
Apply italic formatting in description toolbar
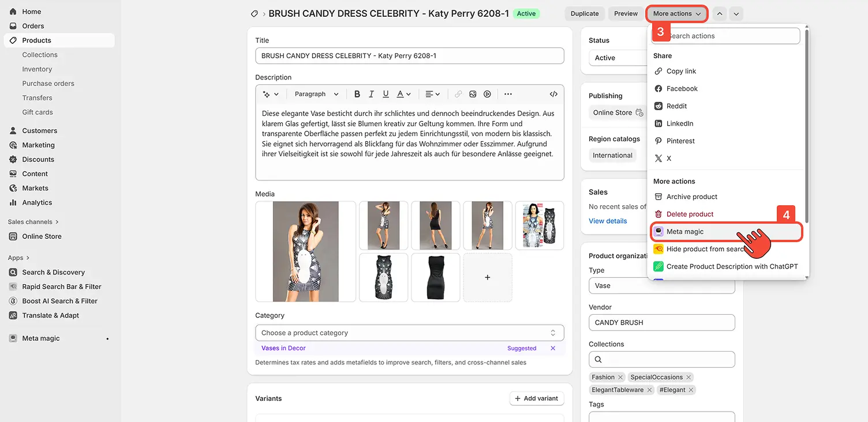[371, 94]
